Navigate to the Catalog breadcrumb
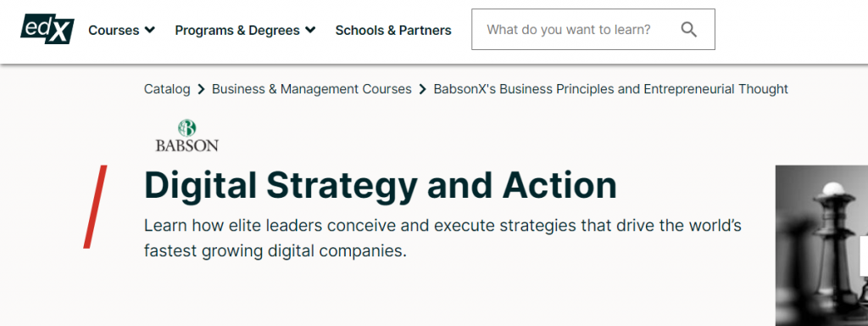 (x=167, y=88)
